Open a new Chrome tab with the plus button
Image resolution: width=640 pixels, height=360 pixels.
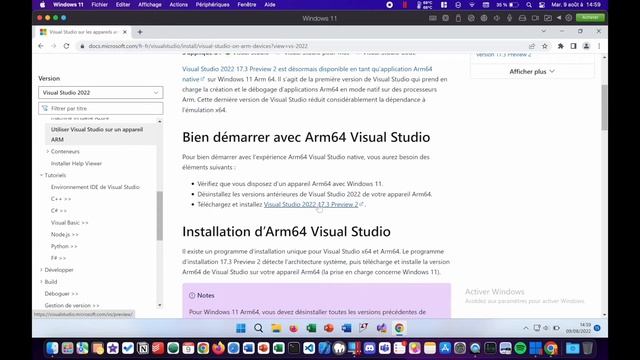[140, 32]
